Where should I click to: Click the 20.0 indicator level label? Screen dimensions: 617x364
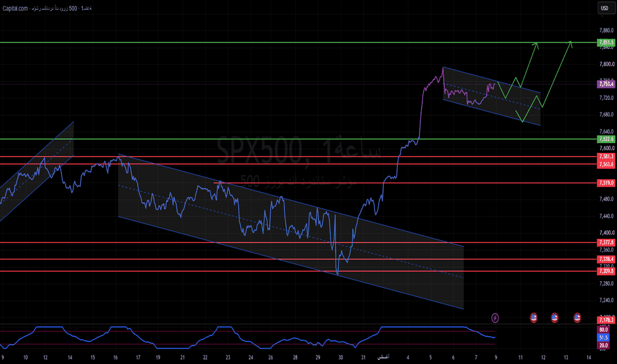[x=603, y=345]
